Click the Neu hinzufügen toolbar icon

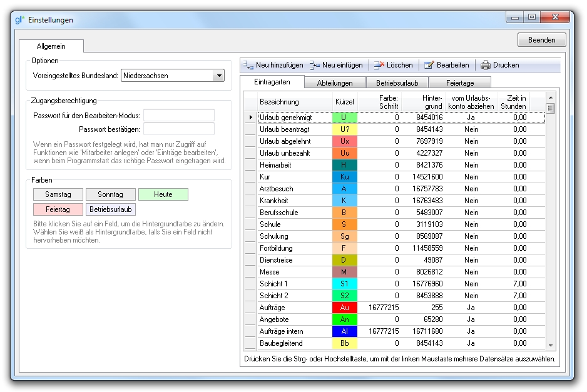(x=248, y=65)
